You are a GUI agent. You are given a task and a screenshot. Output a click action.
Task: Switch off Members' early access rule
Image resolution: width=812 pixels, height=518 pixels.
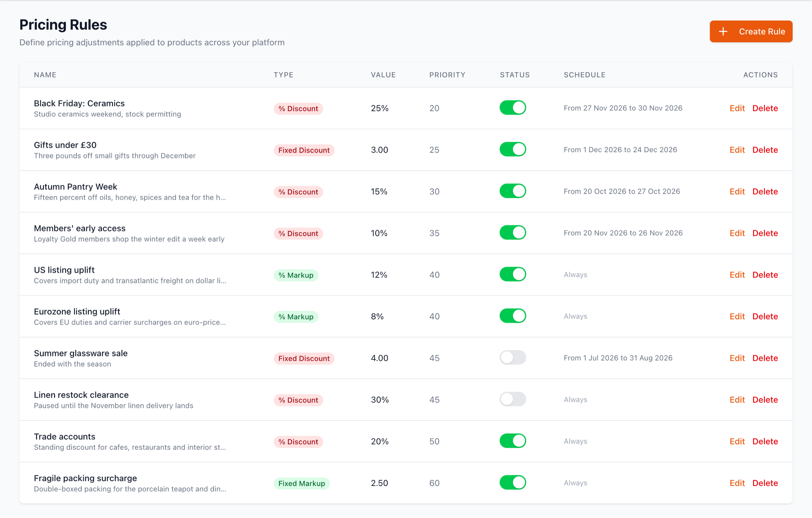(x=513, y=233)
